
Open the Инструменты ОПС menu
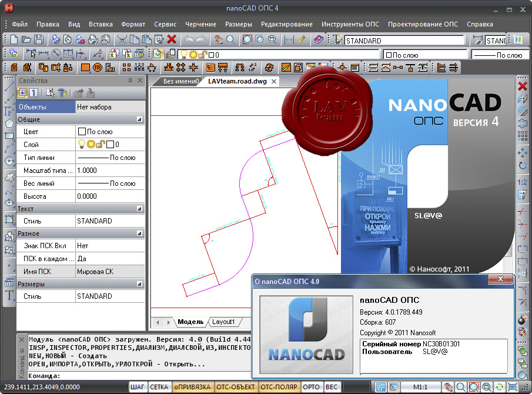tap(350, 24)
